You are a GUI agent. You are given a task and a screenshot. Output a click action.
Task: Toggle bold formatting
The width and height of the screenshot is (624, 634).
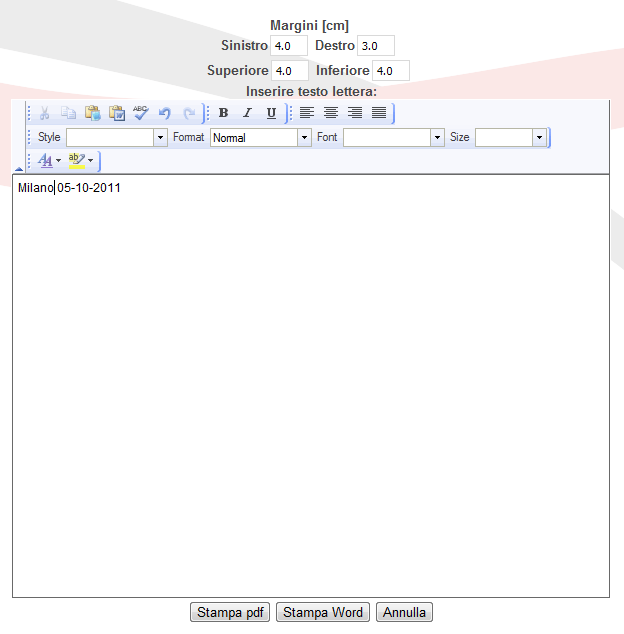pos(223,113)
